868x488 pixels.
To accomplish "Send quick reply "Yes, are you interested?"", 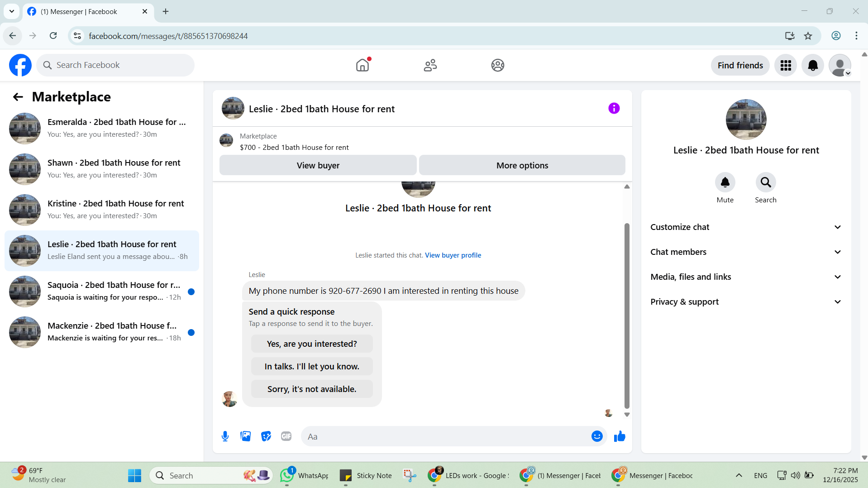I will [312, 344].
